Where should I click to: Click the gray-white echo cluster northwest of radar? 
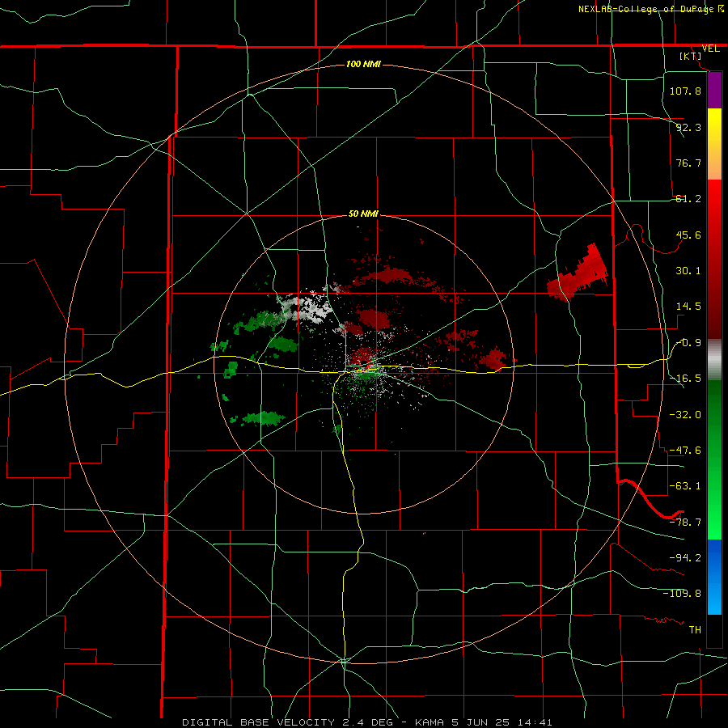(306, 306)
